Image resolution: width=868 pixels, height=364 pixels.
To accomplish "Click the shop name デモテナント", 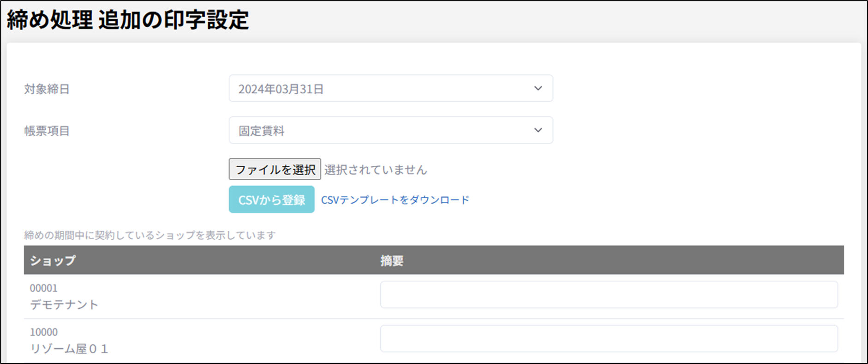I will tap(64, 304).
